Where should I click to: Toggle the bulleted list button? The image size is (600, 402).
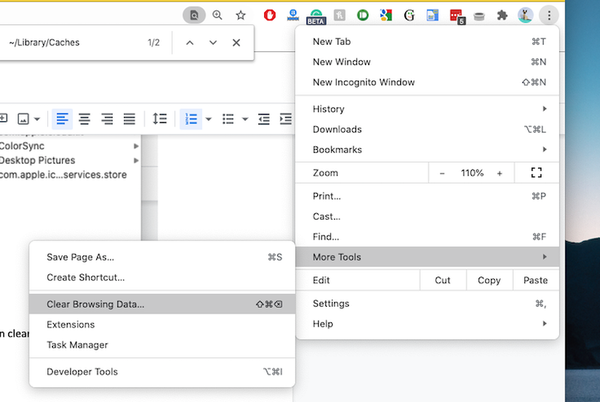pyautogui.click(x=228, y=119)
